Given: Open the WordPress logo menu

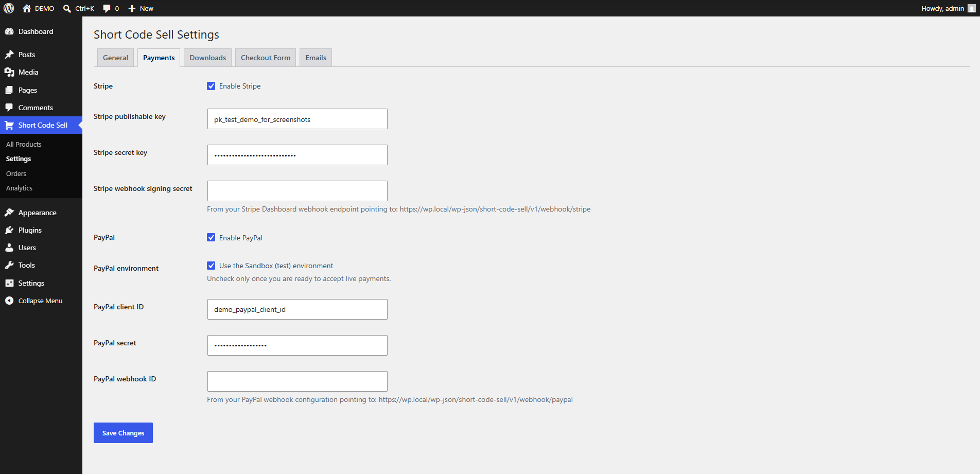Looking at the screenshot, I should [9, 8].
